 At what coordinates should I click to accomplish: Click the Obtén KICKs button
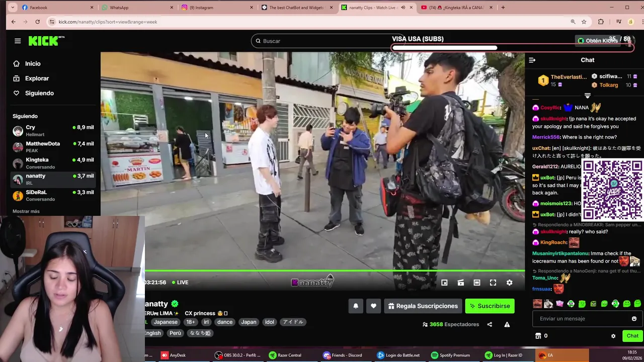point(597,41)
